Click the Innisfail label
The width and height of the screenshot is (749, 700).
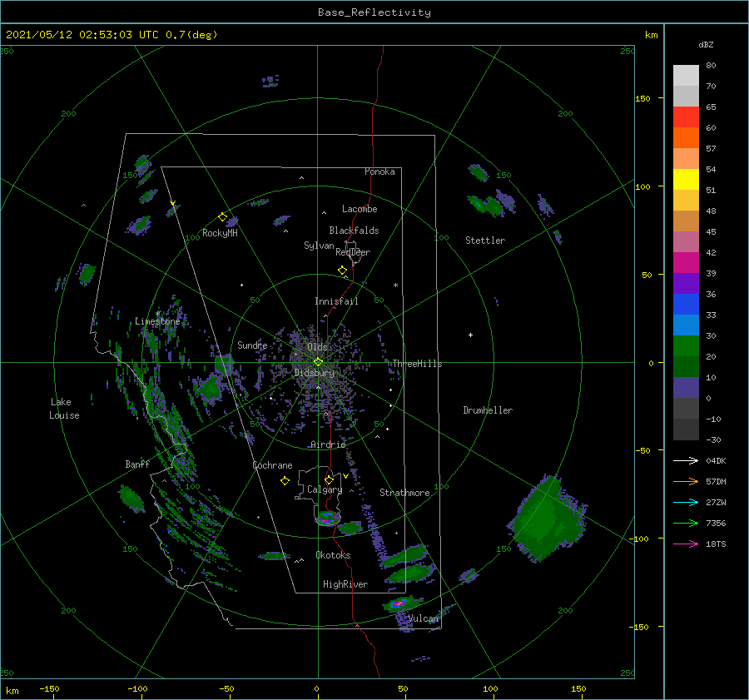(336, 301)
